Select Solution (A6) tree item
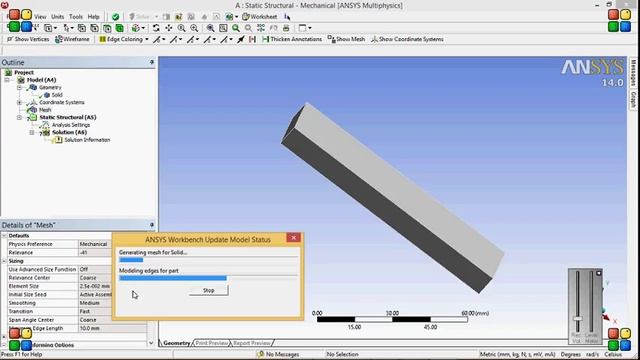640x360 pixels. (69, 132)
